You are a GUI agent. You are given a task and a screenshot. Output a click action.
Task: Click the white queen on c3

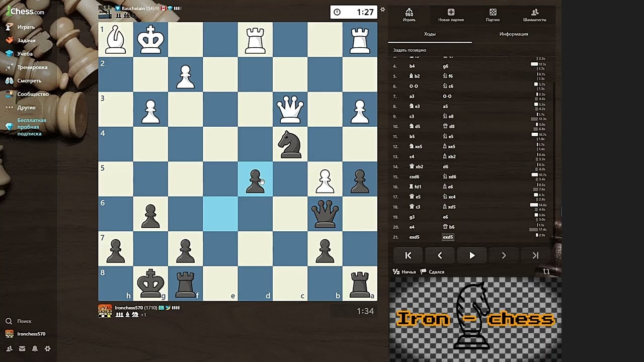290,110
